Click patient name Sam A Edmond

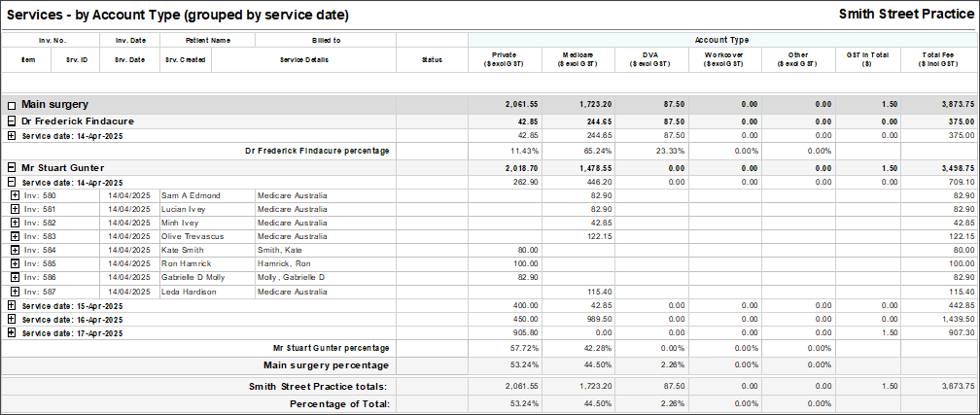coord(191,195)
